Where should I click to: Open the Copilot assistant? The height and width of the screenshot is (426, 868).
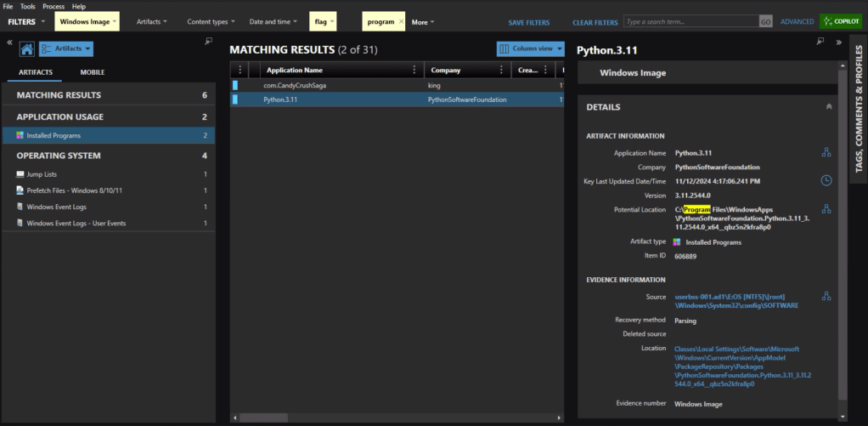[841, 21]
